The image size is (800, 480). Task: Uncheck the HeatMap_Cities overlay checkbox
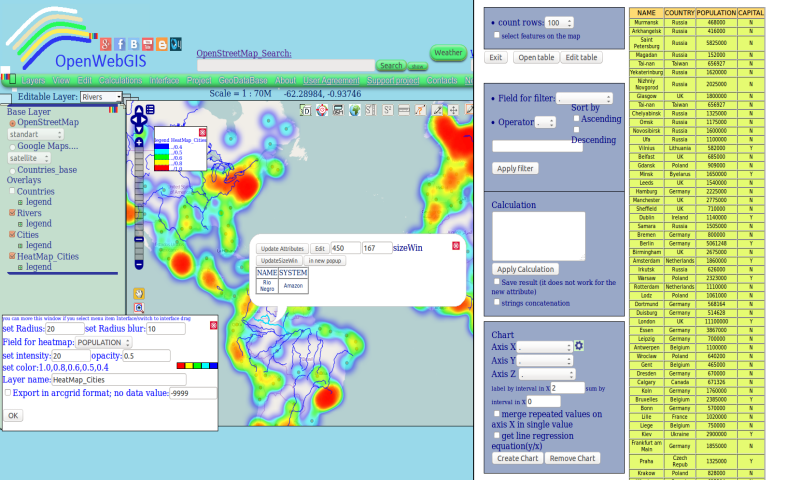[12, 256]
